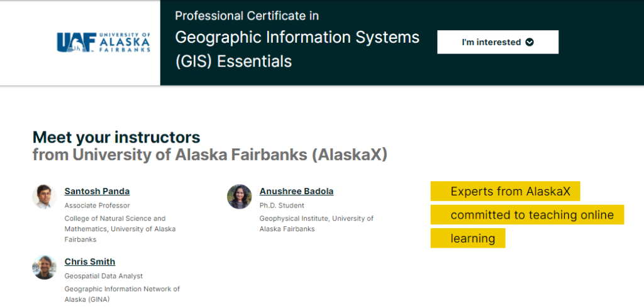
Task: Click 'Geophysical Institute, University of Alaska Fairbanks' text
Action: click(316, 224)
